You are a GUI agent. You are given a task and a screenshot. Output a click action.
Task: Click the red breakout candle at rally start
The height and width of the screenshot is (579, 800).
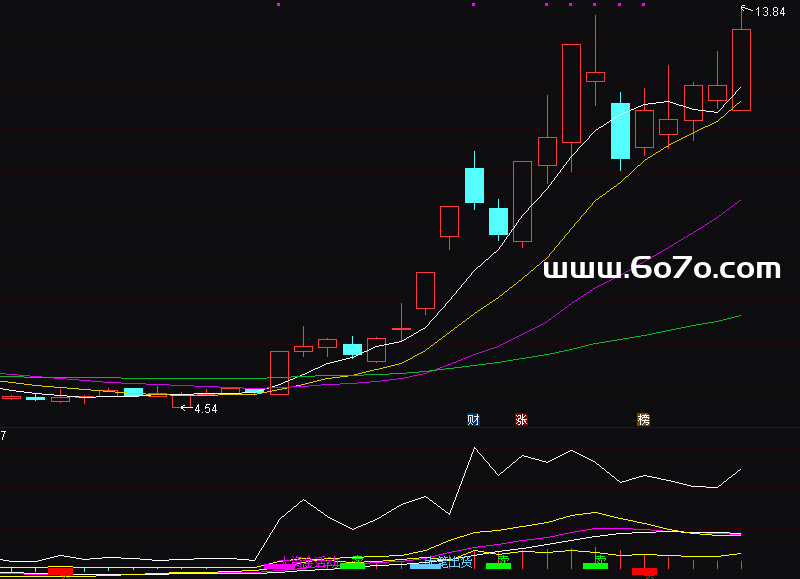coord(279,372)
